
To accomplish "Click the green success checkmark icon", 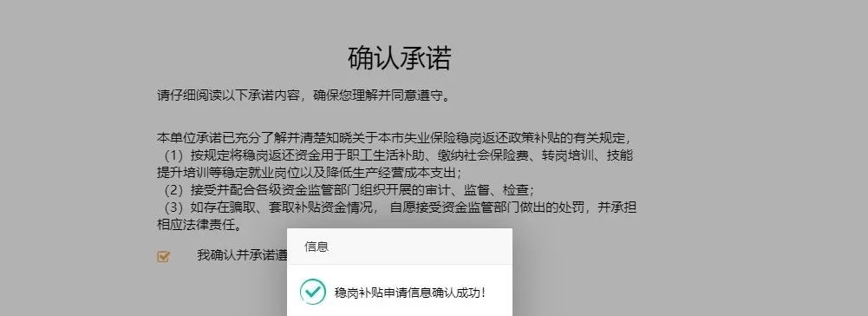I will [x=313, y=292].
